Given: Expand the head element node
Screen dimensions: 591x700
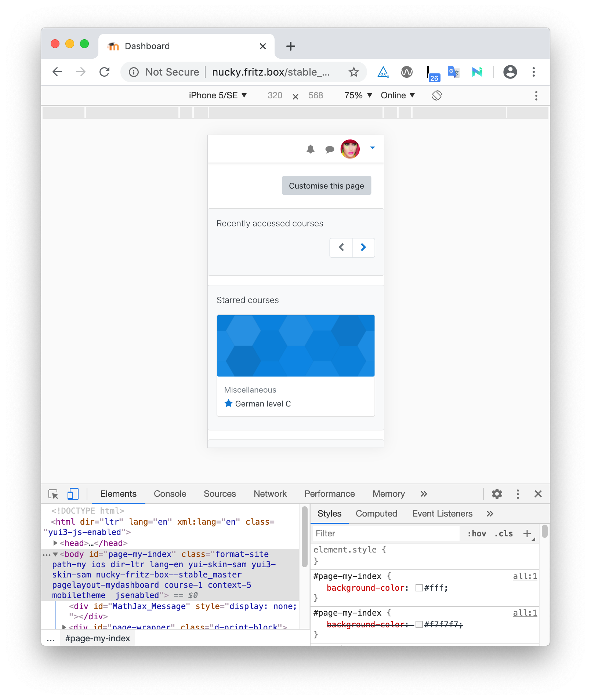Looking at the screenshot, I should tap(55, 543).
